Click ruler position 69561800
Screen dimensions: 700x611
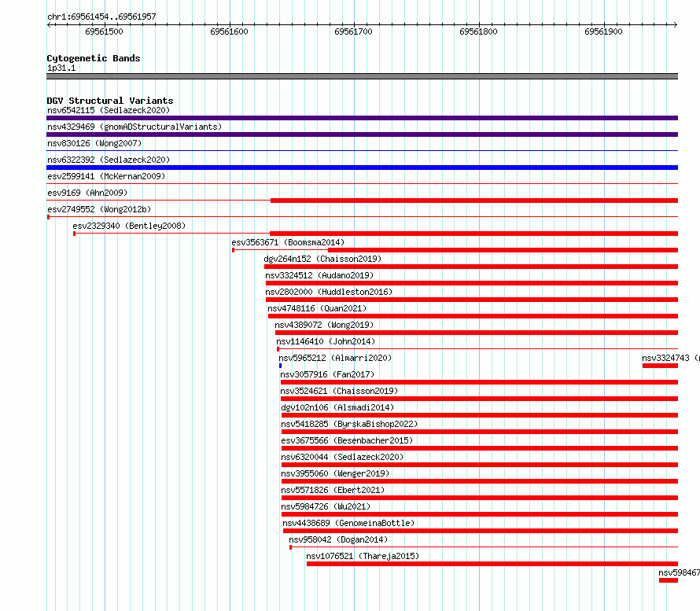tap(478, 31)
